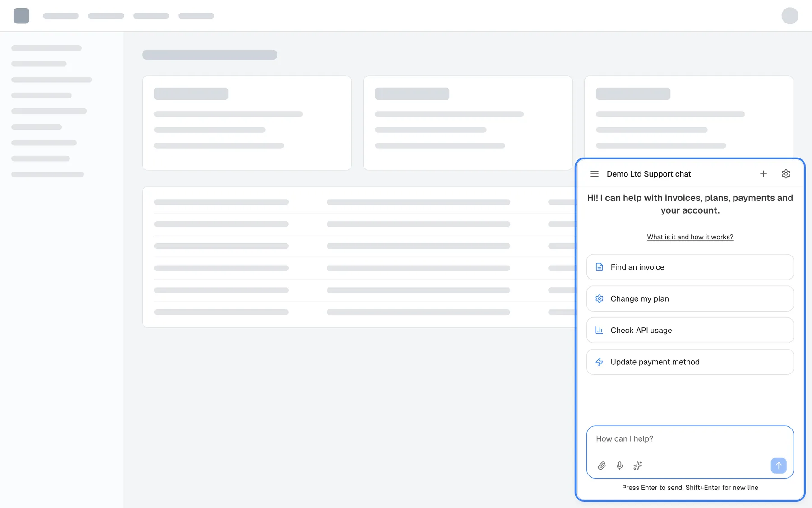The width and height of the screenshot is (812, 508).
Task: Open the chat hamburger menu
Action: 594,174
